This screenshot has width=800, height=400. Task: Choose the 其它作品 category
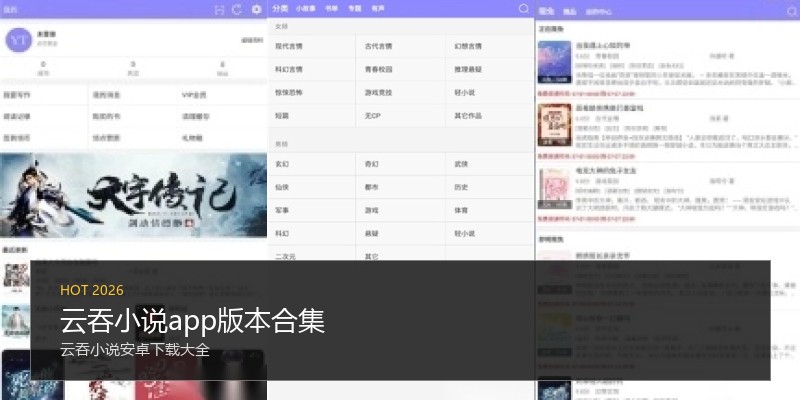tap(468, 116)
